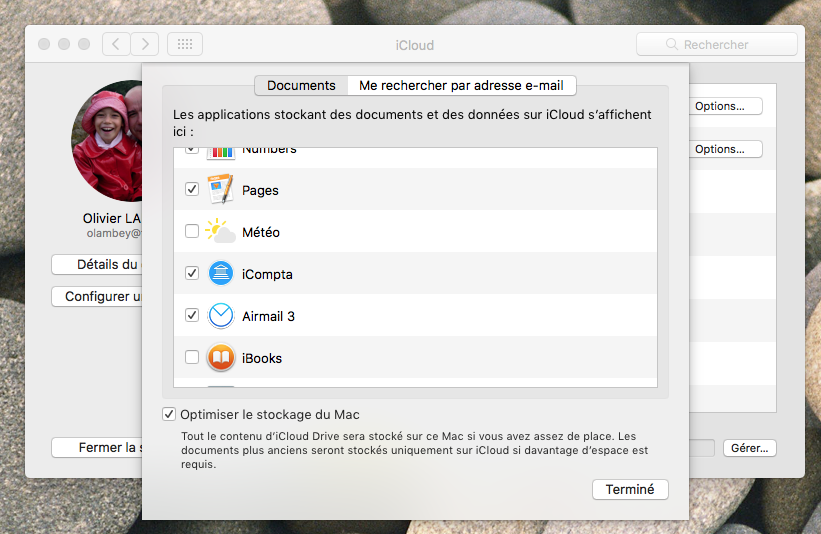Image resolution: width=821 pixels, height=534 pixels.
Task: Click the iCloud storage bar
Action: pos(702,448)
